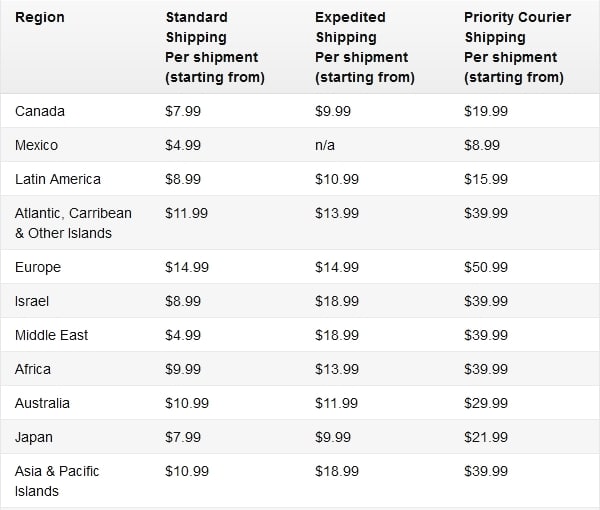Click the Africa row label
This screenshot has width=600, height=510.
tap(33, 369)
